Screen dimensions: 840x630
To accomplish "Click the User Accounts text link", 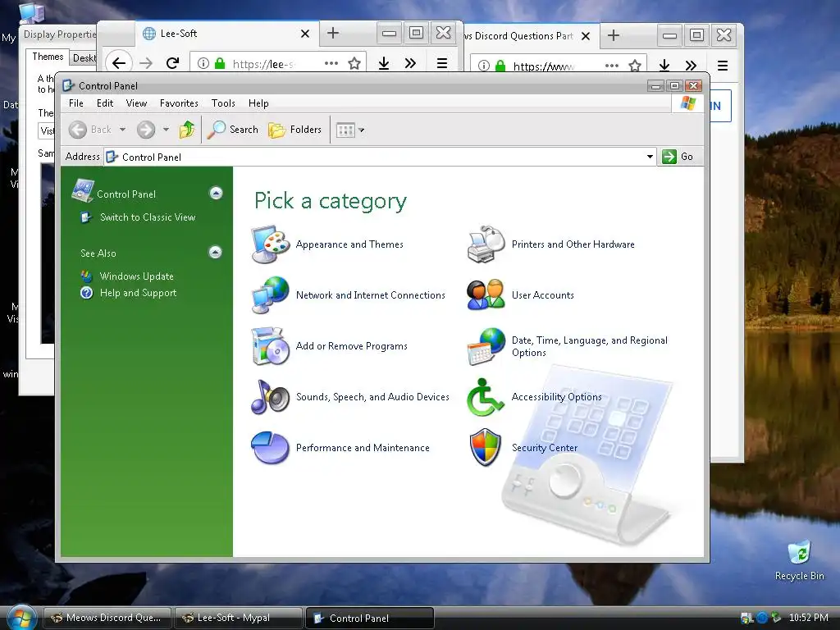I will (x=543, y=295).
